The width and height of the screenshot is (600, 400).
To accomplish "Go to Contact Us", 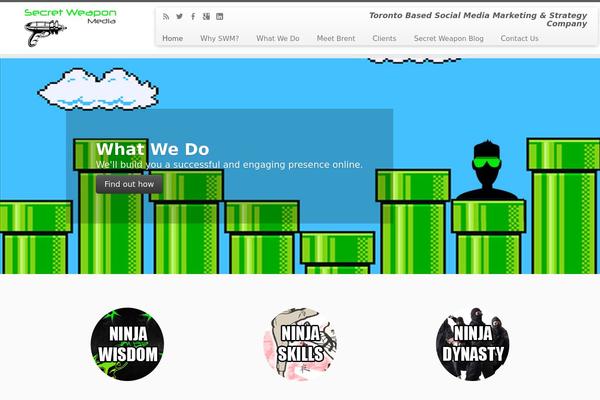I will pyautogui.click(x=519, y=38).
